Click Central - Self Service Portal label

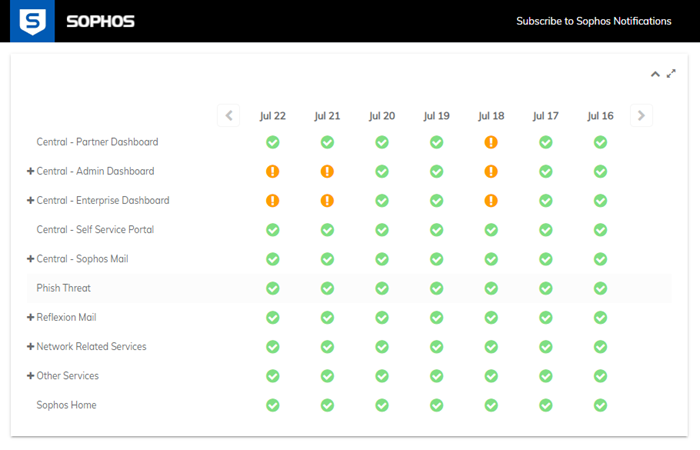[95, 229]
